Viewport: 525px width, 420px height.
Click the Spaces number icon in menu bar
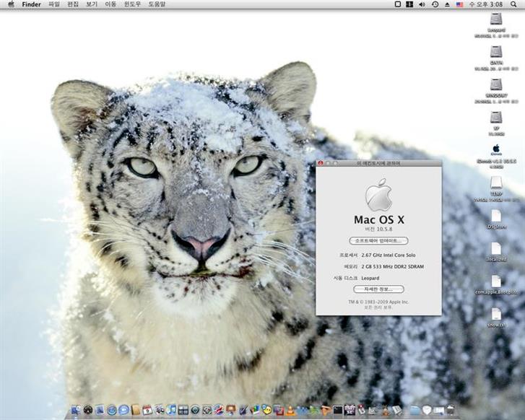[x=409, y=4]
